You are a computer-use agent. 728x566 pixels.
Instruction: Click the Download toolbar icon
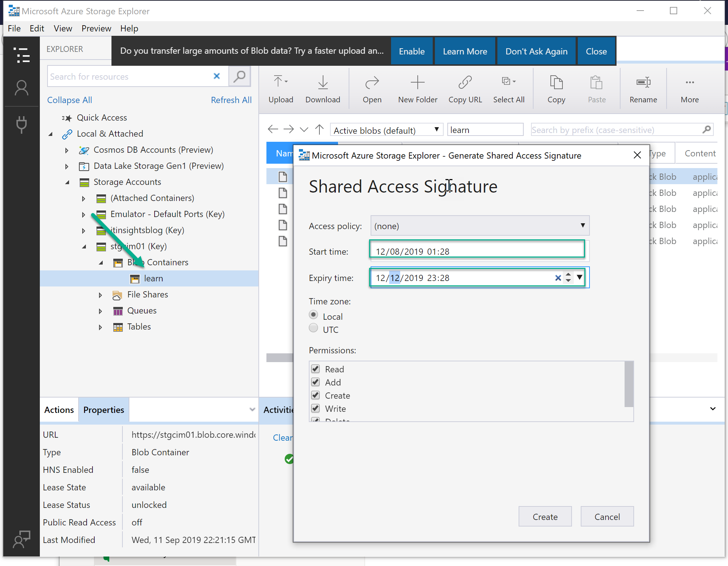[x=323, y=82]
